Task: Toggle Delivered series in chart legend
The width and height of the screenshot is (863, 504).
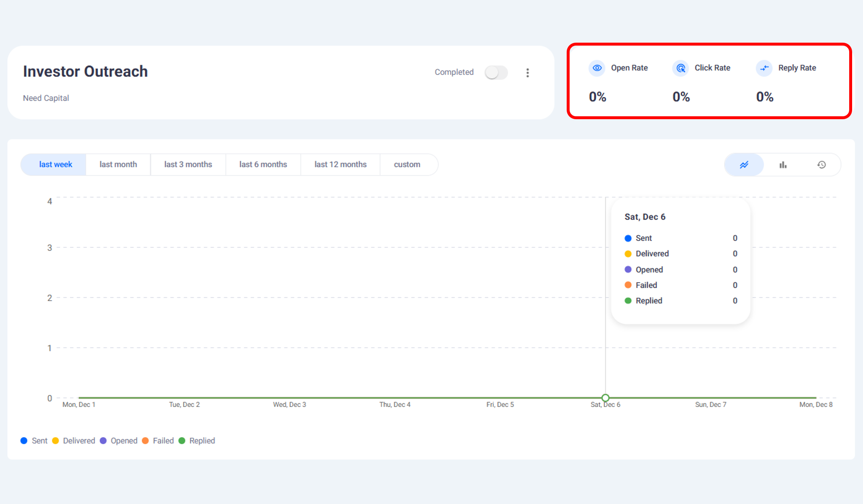Action: [74, 441]
